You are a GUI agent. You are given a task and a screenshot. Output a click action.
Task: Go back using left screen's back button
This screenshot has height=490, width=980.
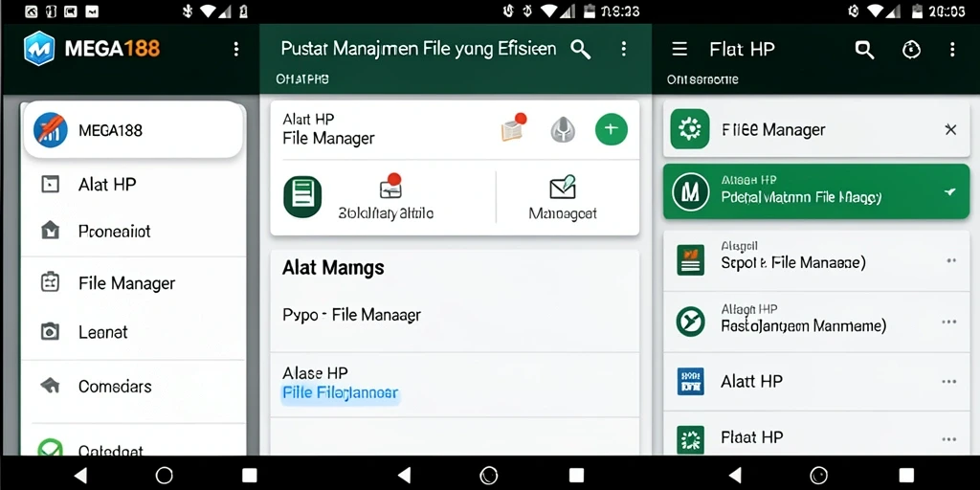(x=80, y=475)
